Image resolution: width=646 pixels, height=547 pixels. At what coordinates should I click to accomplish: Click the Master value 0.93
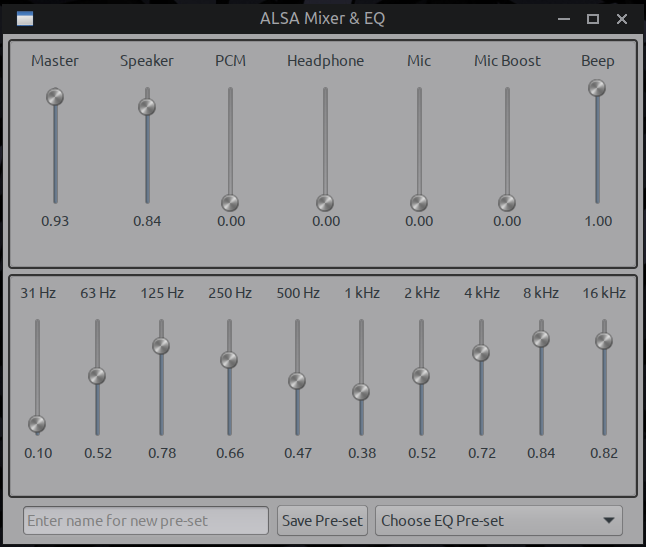(x=55, y=221)
